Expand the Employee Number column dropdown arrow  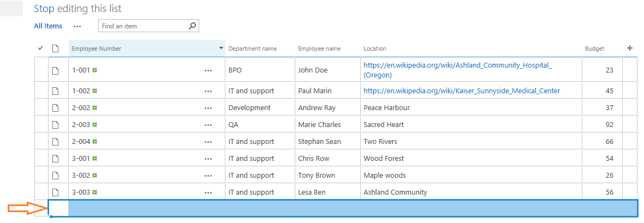tap(221, 49)
